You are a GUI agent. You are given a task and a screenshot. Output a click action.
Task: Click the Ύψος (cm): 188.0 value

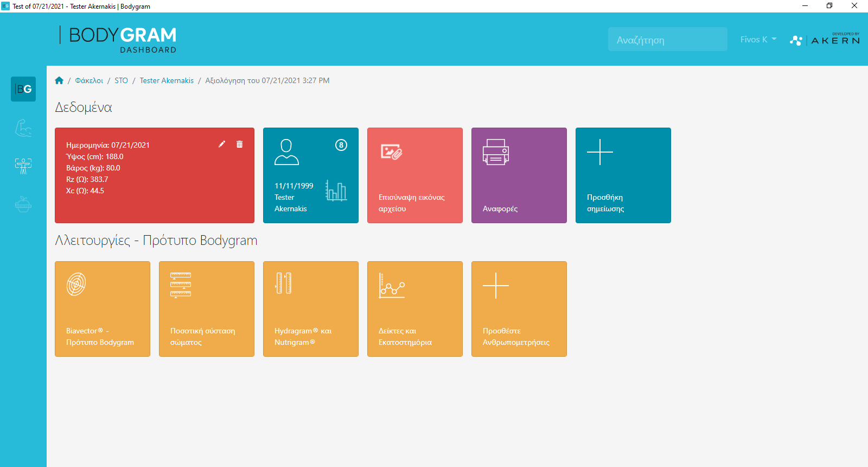point(95,156)
